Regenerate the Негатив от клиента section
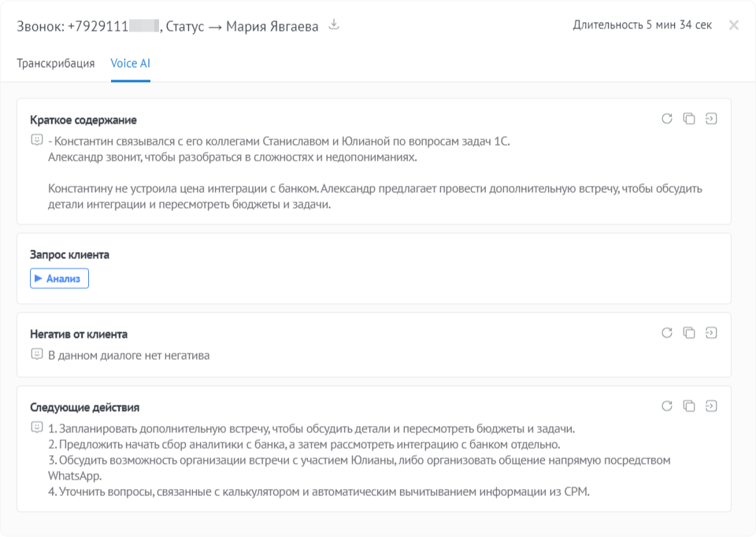The image size is (756, 537). coord(667,332)
